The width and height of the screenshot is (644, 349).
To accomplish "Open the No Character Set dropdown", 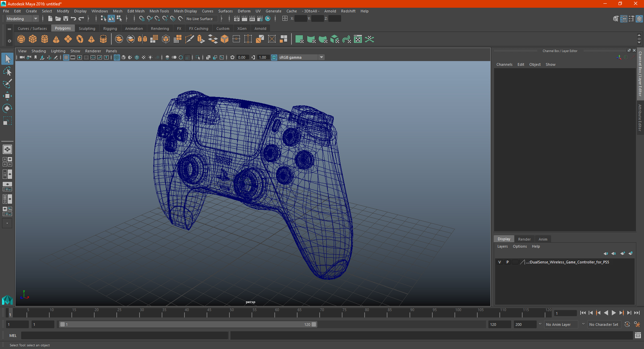I will click(x=605, y=325).
